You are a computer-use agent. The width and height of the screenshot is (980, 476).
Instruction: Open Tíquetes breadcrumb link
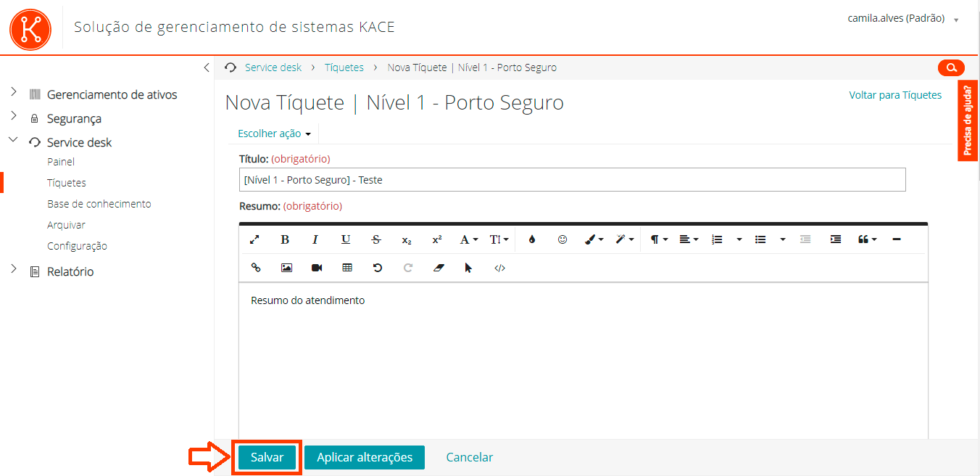344,67
